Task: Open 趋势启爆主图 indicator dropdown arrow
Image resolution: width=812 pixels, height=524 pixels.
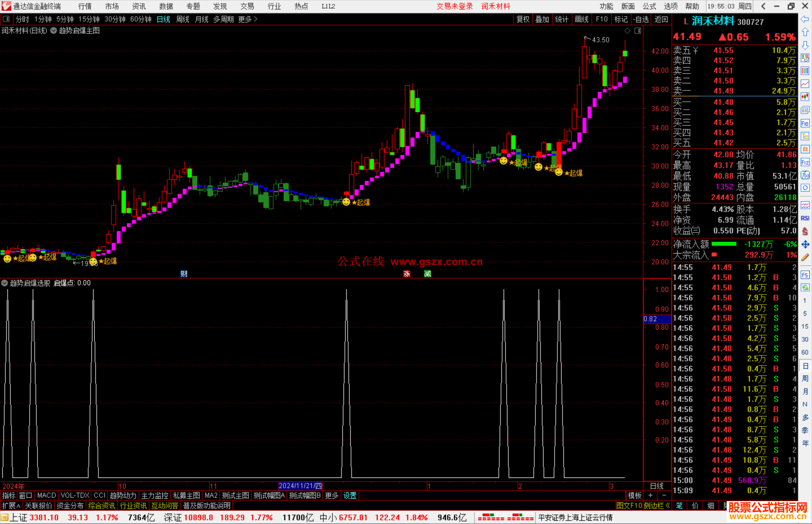Action: click(x=54, y=31)
